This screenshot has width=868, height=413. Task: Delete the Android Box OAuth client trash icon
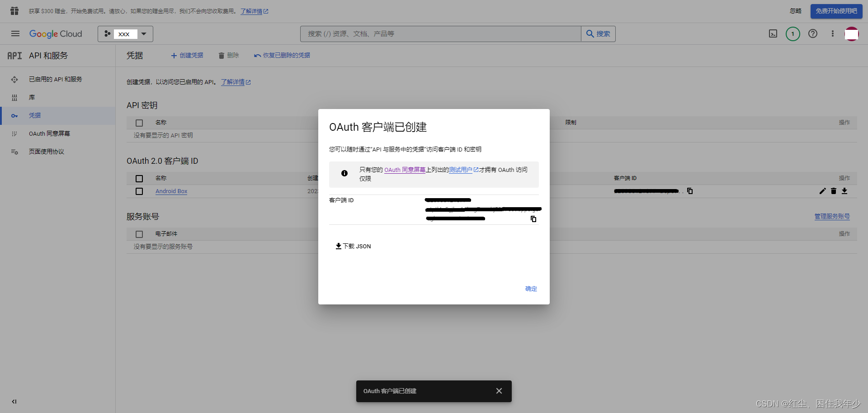pos(834,191)
